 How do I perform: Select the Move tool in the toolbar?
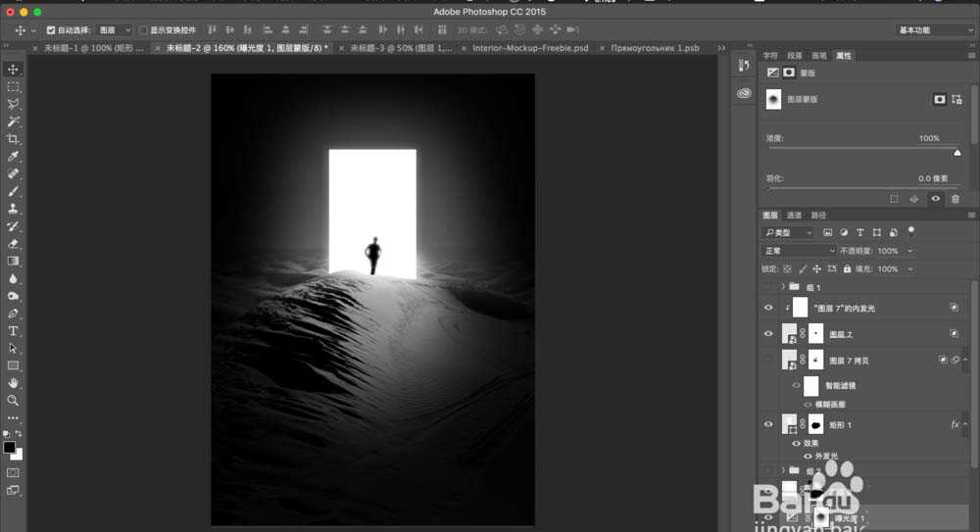13,70
